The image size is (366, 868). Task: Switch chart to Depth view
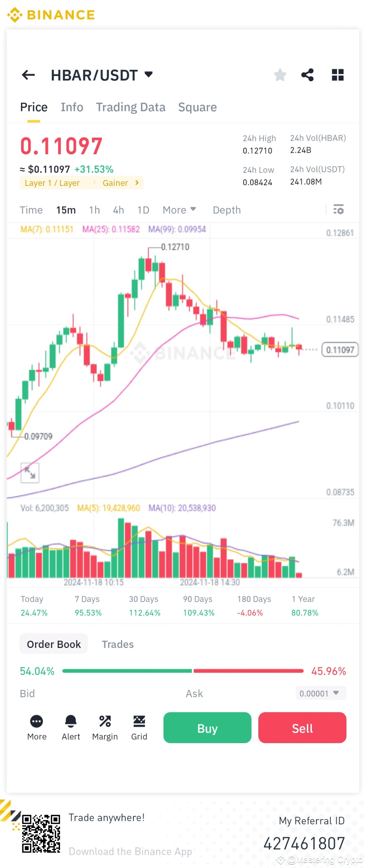(226, 210)
